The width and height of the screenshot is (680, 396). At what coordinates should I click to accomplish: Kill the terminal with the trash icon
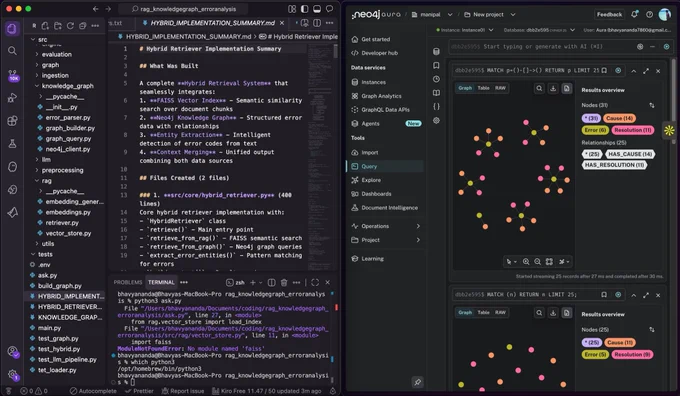(x=284, y=282)
